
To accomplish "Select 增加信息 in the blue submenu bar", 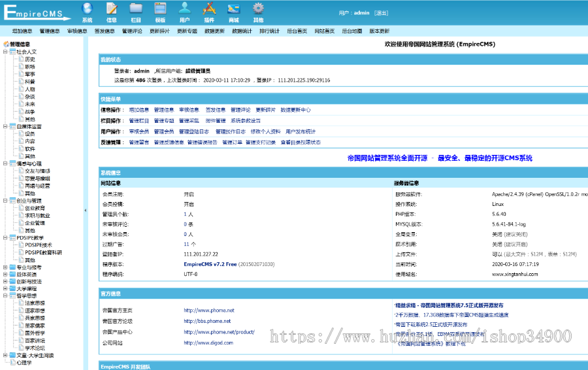I will pyautogui.click(x=22, y=31).
